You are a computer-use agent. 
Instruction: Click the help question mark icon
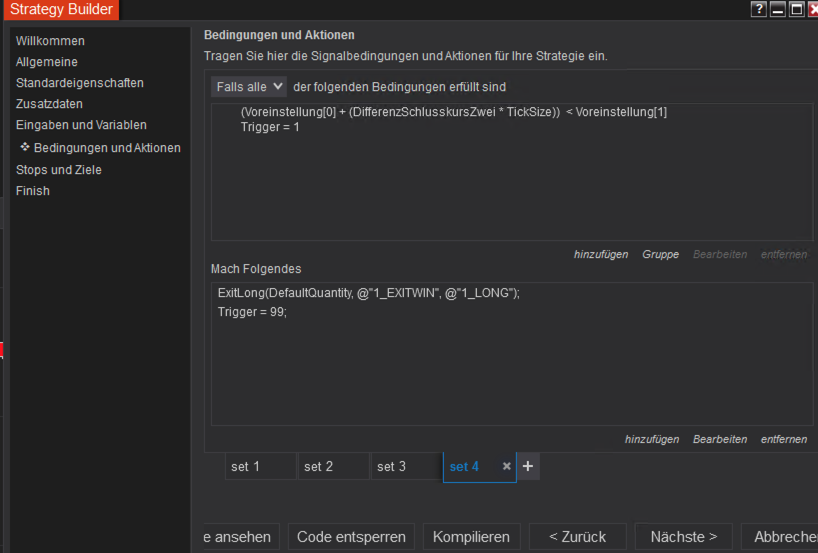[x=759, y=9]
